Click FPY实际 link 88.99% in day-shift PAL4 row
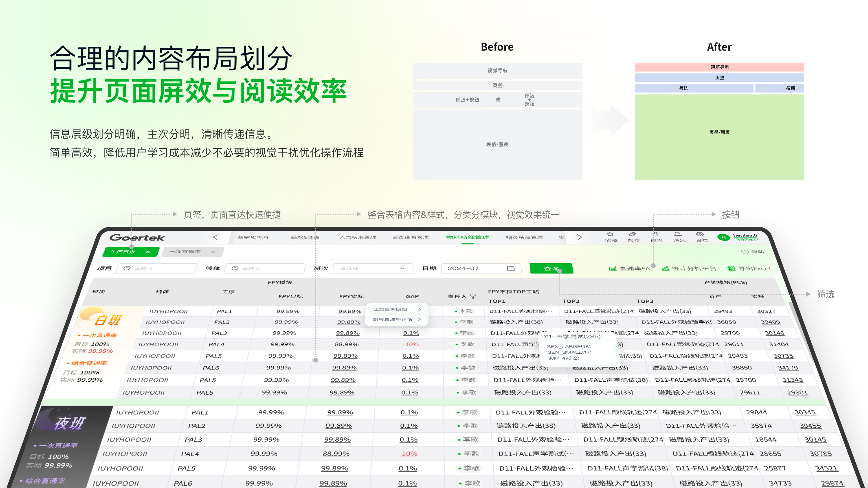868x488 pixels. [x=347, y=344]
